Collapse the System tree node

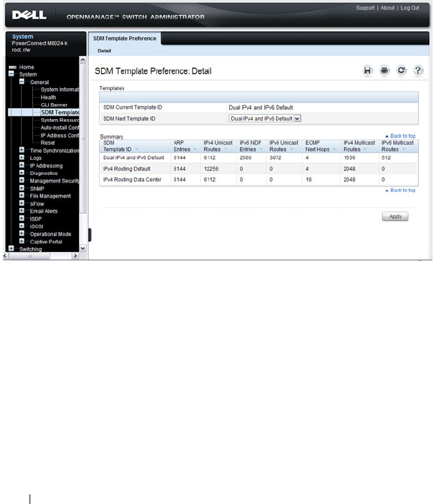point(11,74)
